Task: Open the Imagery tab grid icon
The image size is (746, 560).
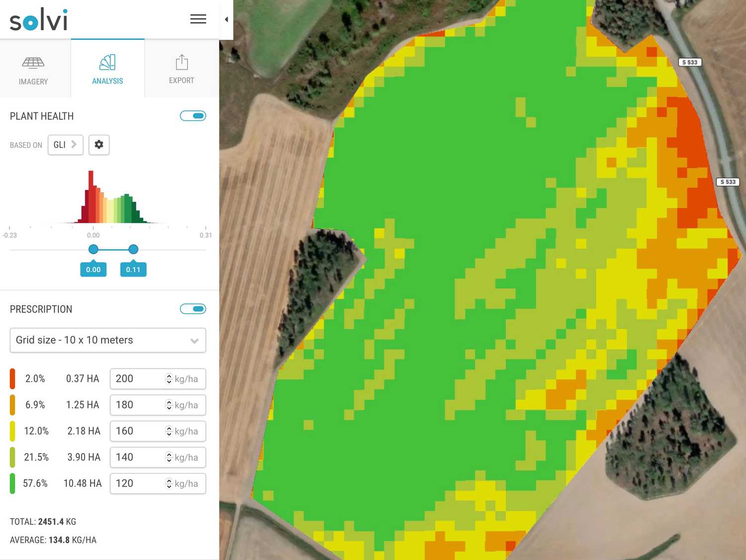Action: [34, 63]
